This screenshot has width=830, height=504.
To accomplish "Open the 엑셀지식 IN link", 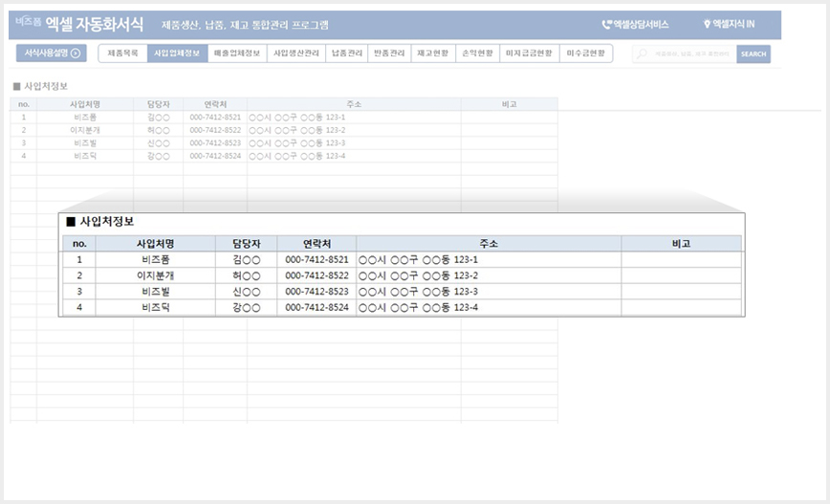I will (729, 24).
